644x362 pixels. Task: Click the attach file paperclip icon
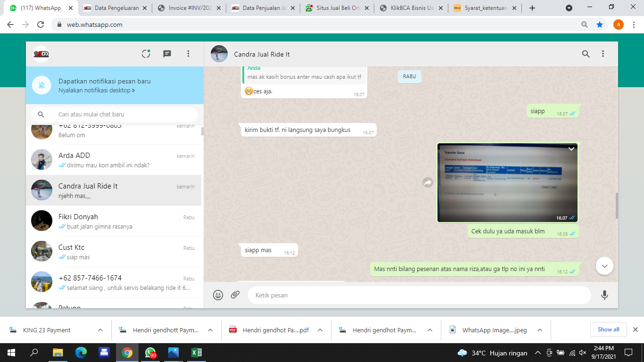[x=235, y=295]
